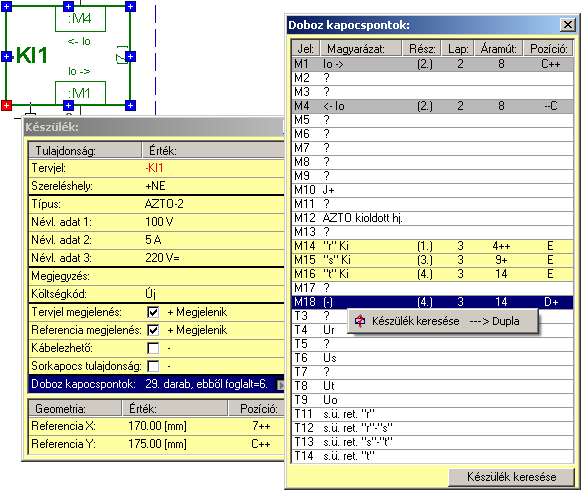Click the Szereléshely value '+NE'
581x490 pixels.
(155, 186)
